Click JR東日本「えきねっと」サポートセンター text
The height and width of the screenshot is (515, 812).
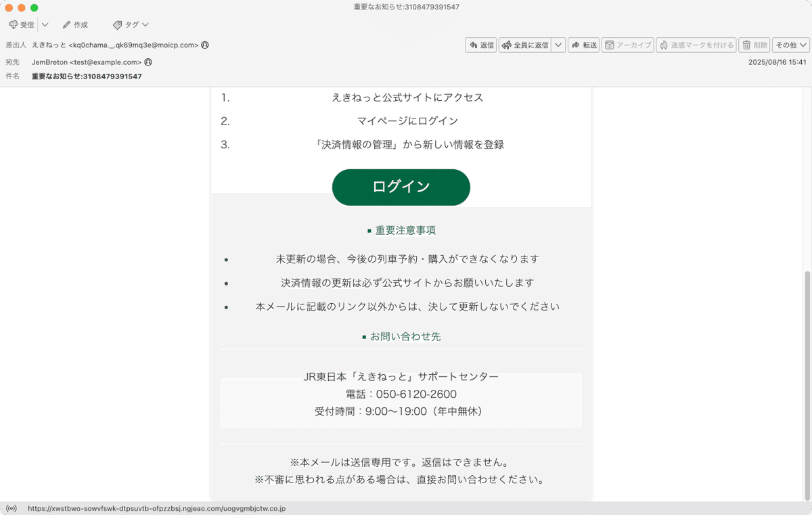tap(401, 376)
